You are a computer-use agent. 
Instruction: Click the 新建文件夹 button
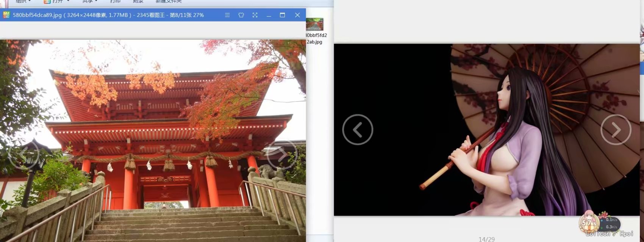tap(169, 2)
